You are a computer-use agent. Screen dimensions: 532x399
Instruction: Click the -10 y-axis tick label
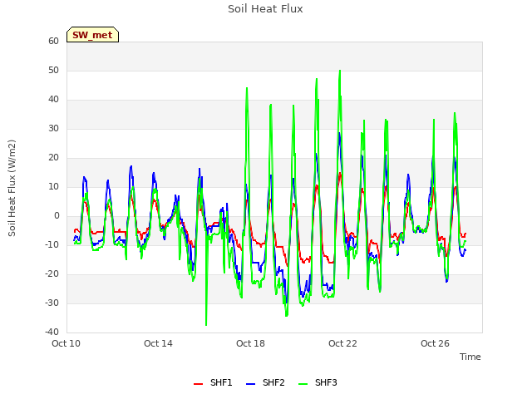click(52, 244)
